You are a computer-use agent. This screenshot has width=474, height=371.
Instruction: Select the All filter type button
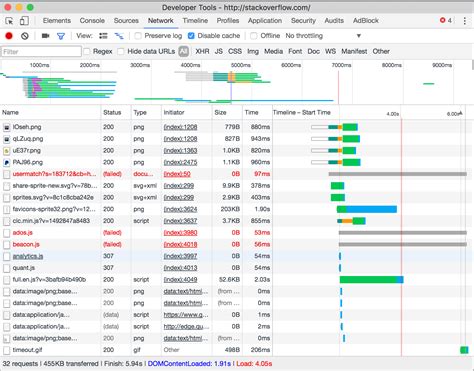click(183, 51)
